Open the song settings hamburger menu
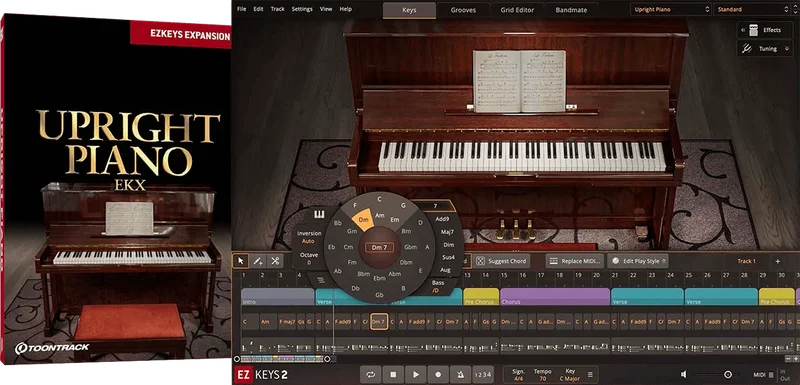 pos(590,375)
